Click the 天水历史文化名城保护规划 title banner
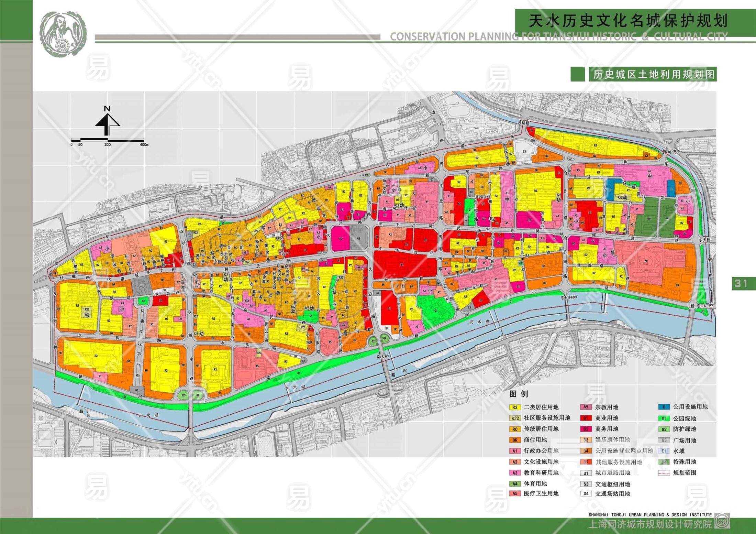 click(x=628, y=21)
